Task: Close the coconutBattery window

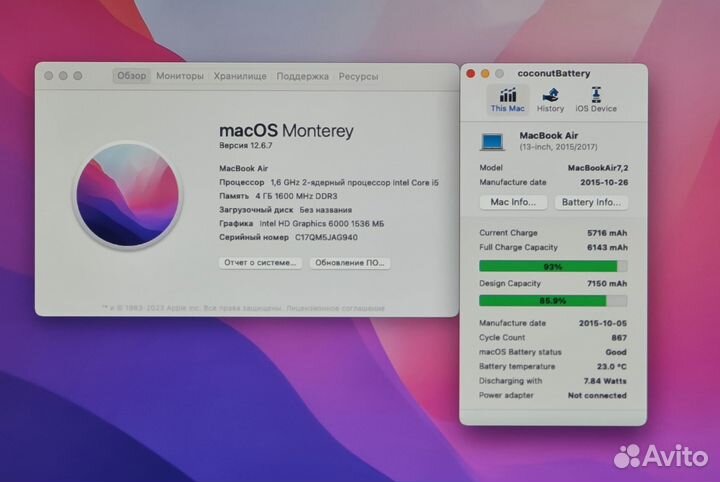Action: tap(470, 73)
